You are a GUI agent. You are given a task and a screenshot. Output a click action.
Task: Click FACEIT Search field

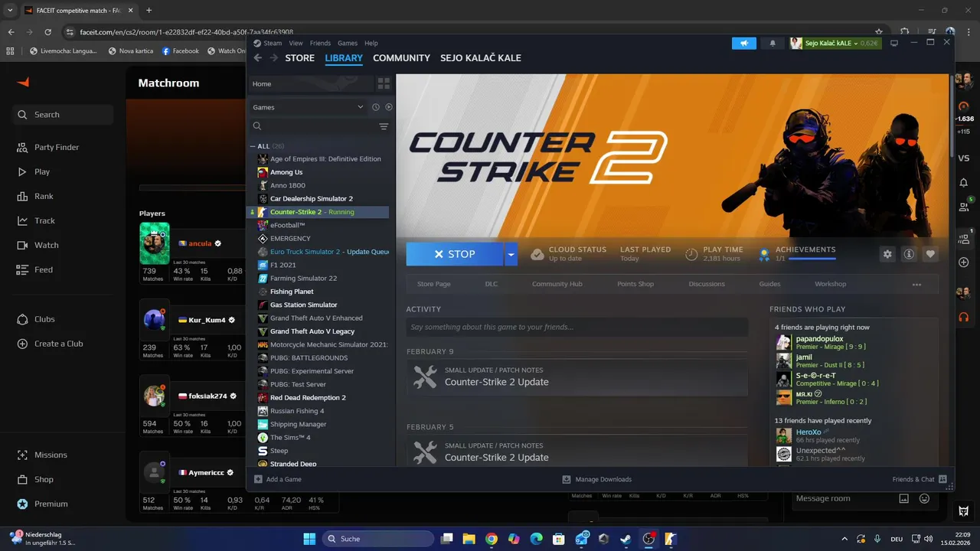click(x=63, y=115)
